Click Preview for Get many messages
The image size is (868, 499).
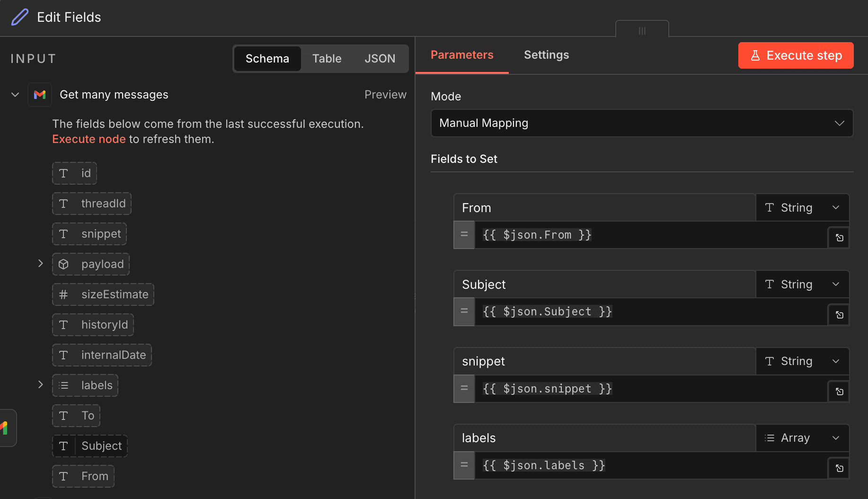(385, 94)
